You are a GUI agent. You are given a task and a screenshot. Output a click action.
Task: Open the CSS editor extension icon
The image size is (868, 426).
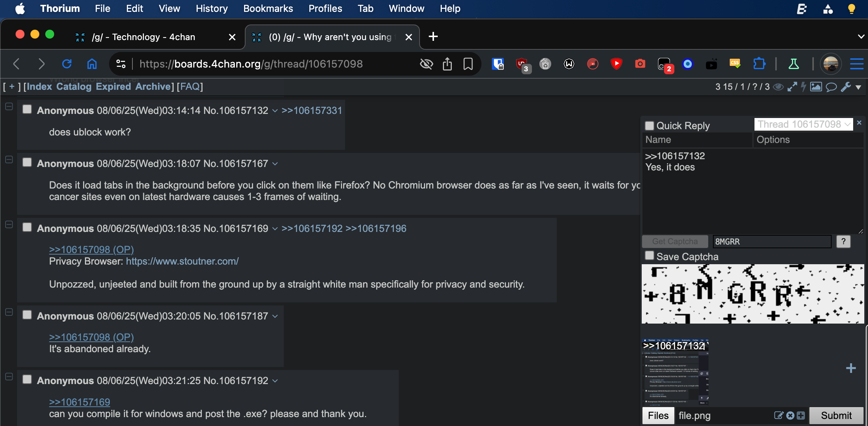735,63
